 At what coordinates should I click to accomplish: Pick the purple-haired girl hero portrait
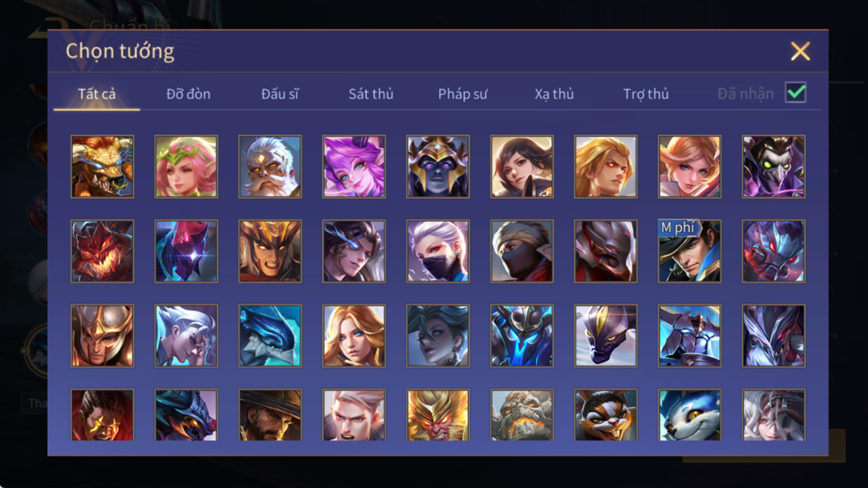tap(354, 167)
